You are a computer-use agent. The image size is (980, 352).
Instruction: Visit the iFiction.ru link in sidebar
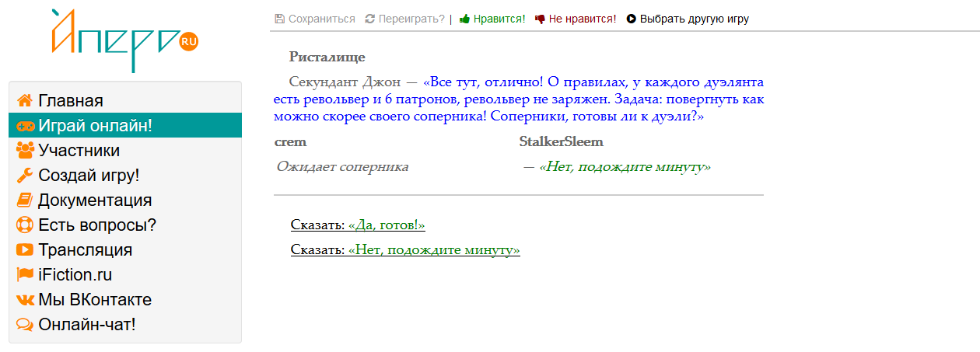tap(125, 275)
